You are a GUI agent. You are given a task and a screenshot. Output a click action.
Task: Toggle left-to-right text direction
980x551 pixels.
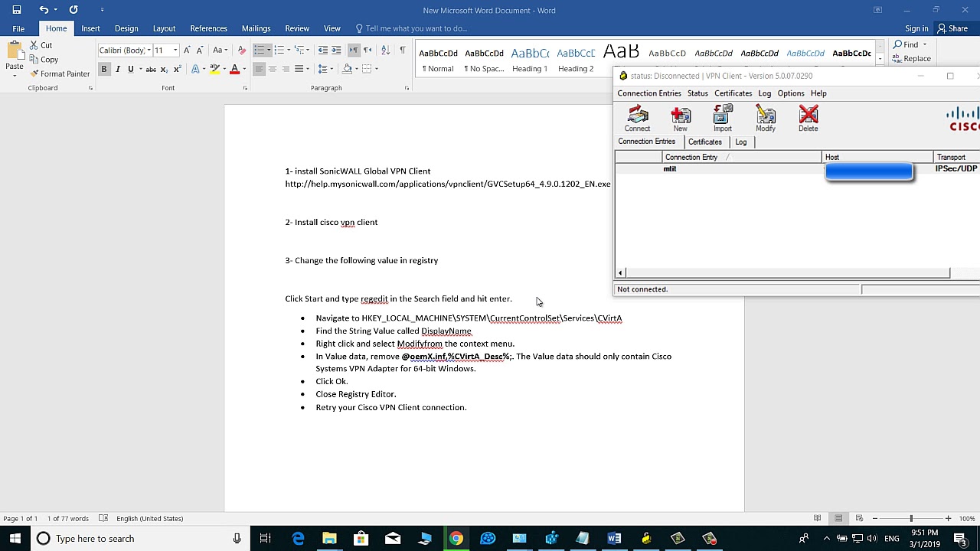pyautogui.click(x=354, y=51)
